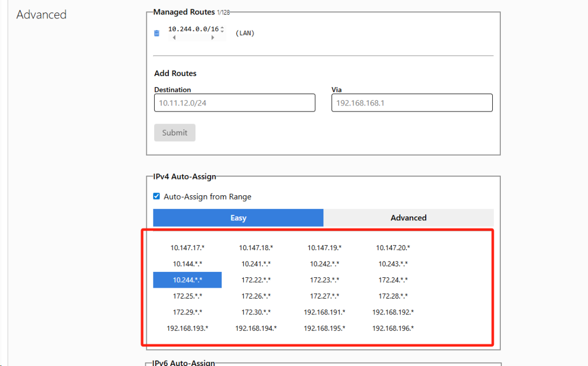Click the route box left scroll arrow

pos(174,38)
